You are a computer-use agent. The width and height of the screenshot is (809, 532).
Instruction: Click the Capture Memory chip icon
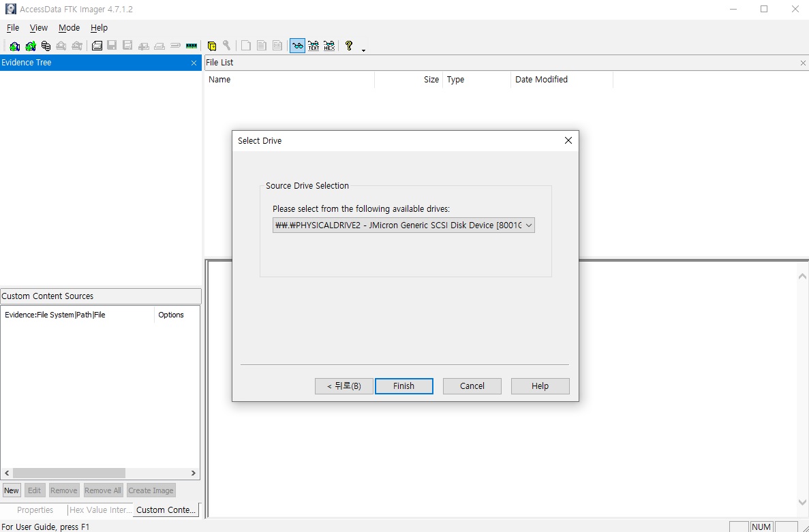tap(192, 46)
